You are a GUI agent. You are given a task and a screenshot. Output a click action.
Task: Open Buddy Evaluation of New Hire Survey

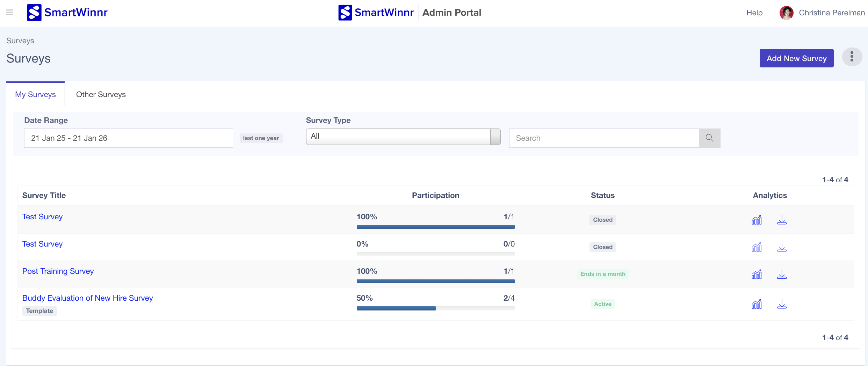tap(87, 298)
